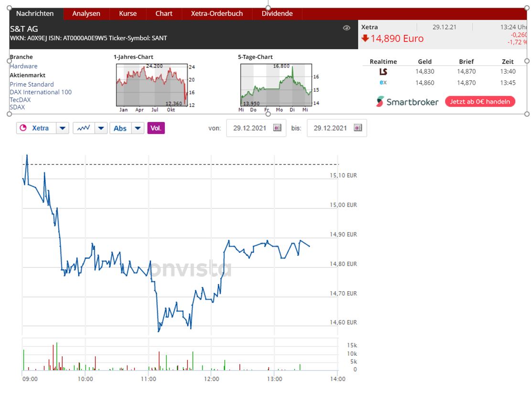
Task: Open the chart type dropdown
Action: click(x=101, y=128)
